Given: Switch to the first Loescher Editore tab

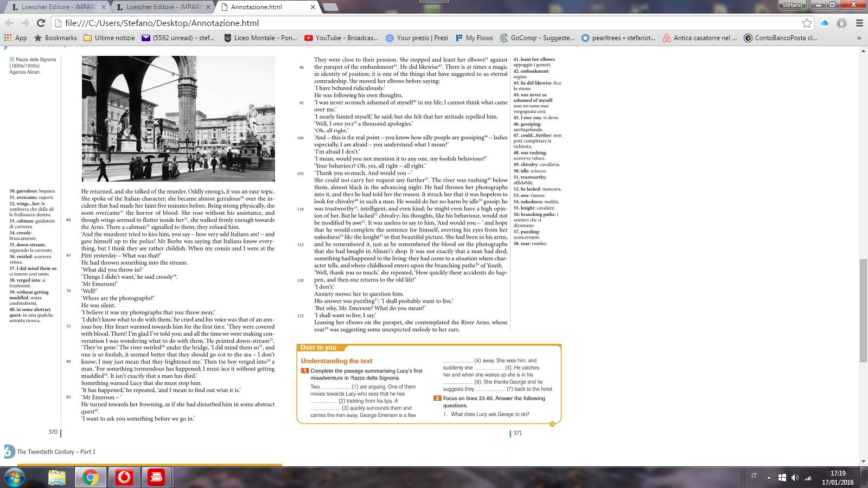Looking at the screenshot, I should pos(54,7).
